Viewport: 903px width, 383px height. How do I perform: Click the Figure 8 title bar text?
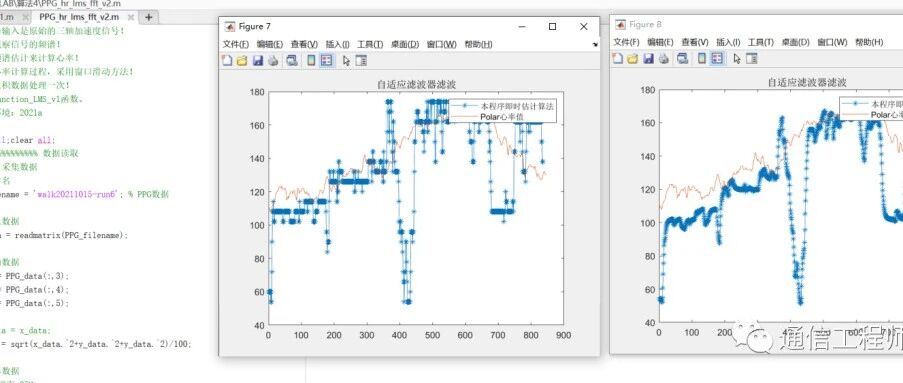645,24
